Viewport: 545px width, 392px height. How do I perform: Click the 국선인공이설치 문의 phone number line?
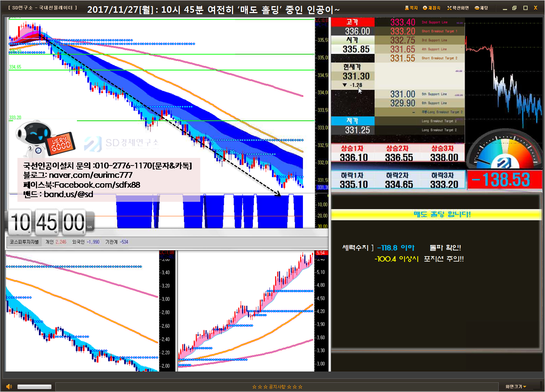(x=107, y=166)
